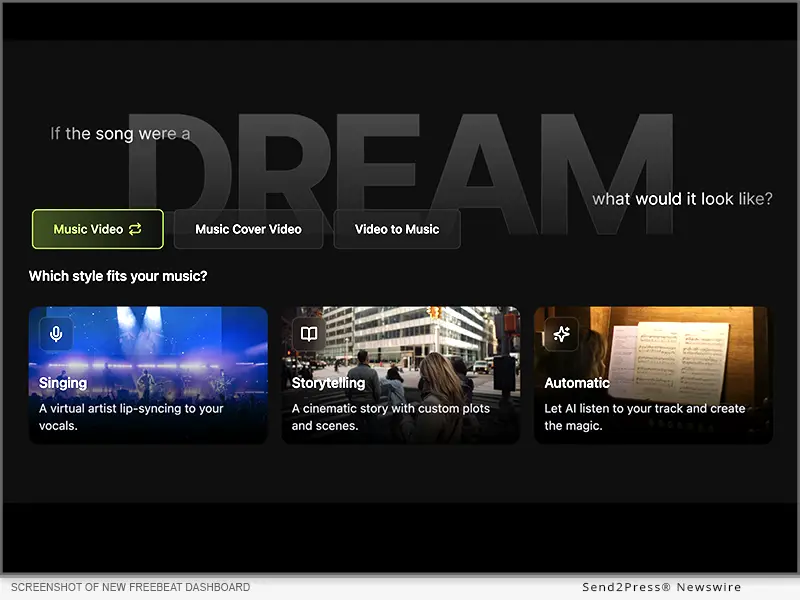
Task: Click the 'Which style fits your music?' heading
Action: point(117,276)
